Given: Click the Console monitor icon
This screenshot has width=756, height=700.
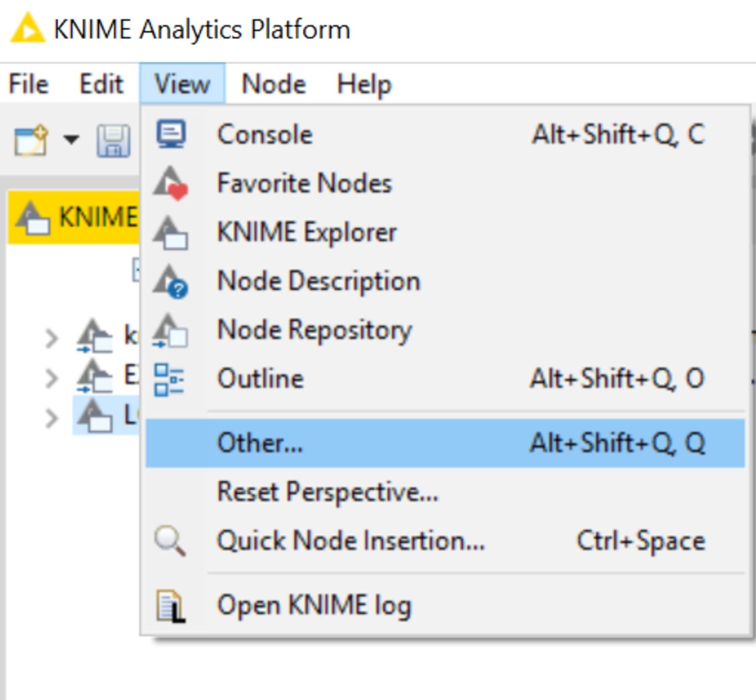Looking at the screenshot, I should click(171, 134).
